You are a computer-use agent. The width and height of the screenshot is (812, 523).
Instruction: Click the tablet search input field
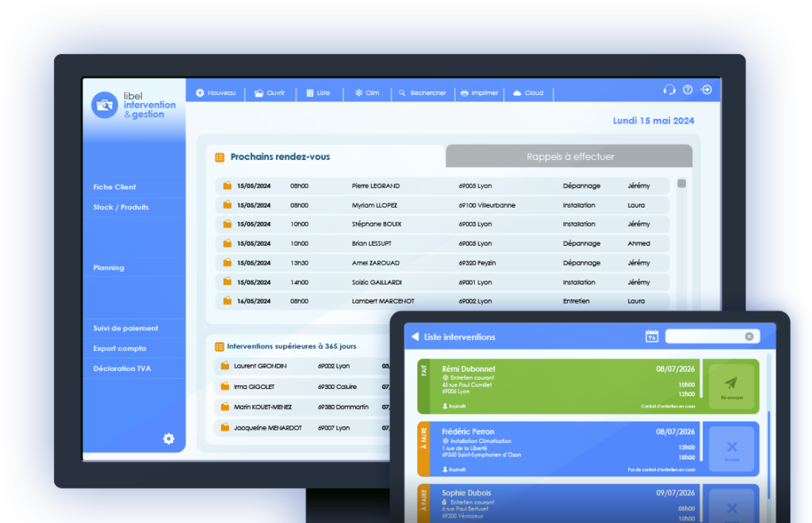[x=713, y=337]
